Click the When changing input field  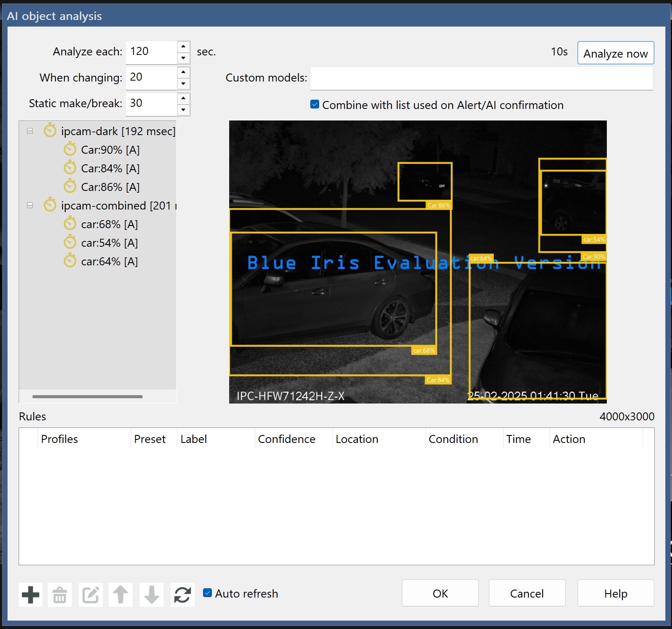[x=152, y=78]
